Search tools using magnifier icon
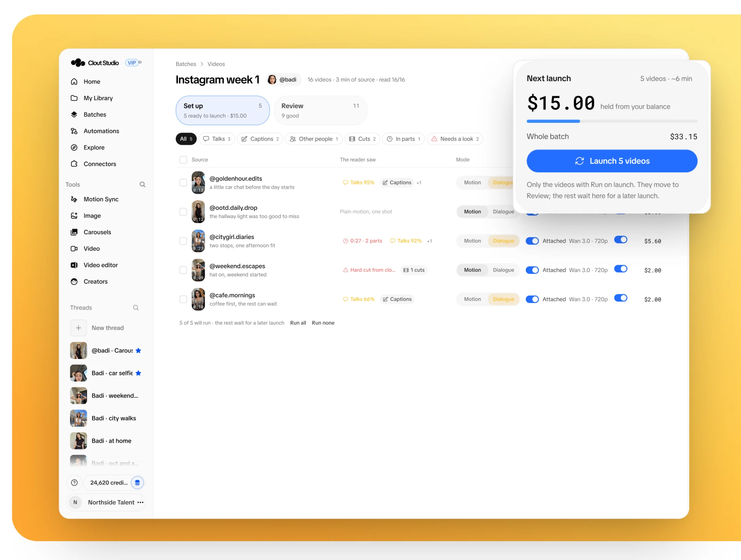 [142, 184]
